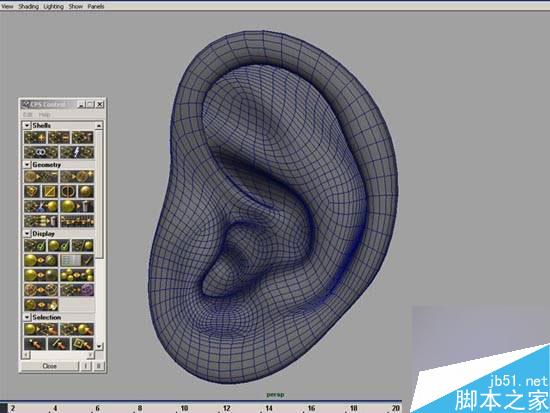Click the CPS panel scroll down arrow
550x413 pixels.
coord(99,346)
